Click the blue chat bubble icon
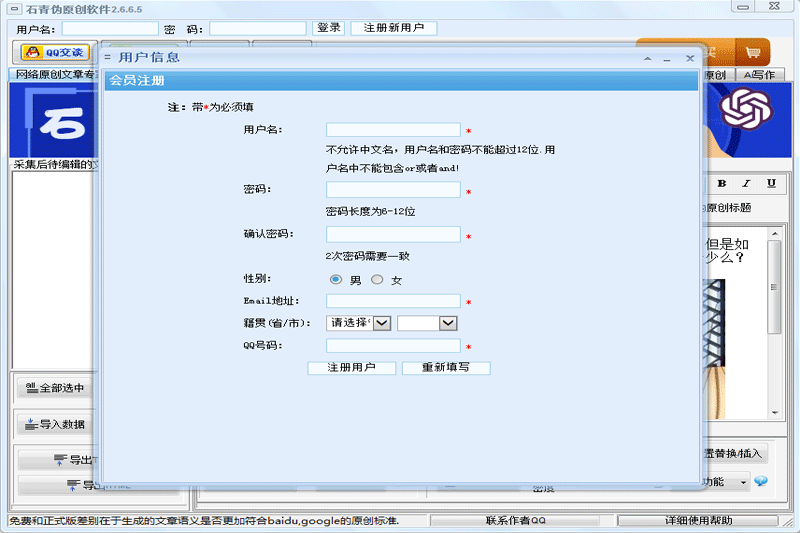Screen dimensions: 800x533 (761, 482)
